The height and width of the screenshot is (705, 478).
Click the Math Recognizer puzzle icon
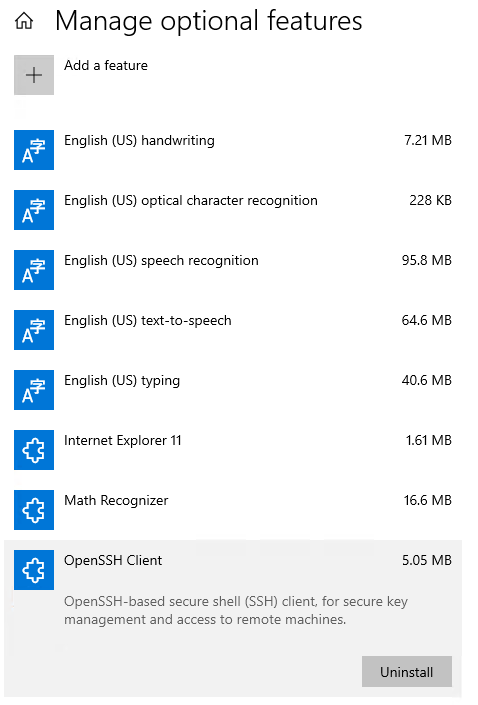click(x=34, y=510)
